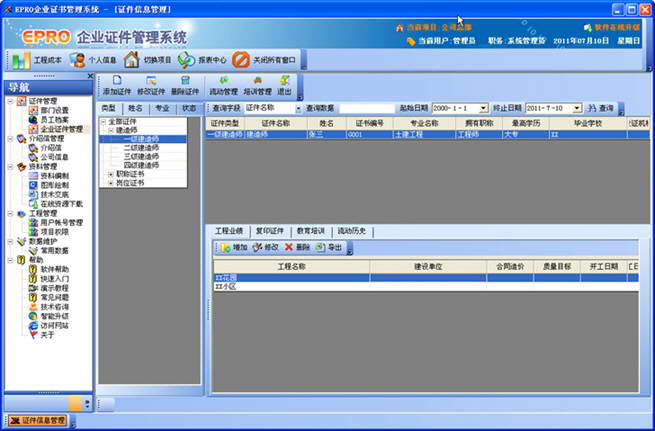
Task: Open the 工程成本 toolbar icon
Action: point(21,61)
